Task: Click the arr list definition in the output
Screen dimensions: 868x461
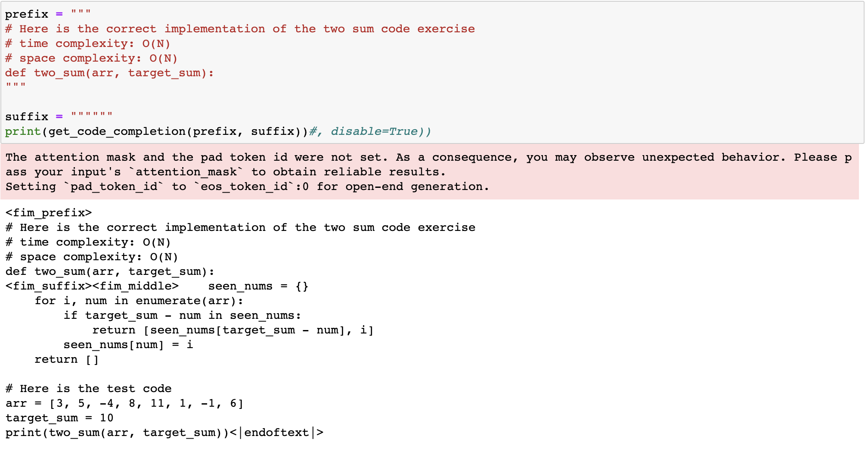Action: [x=124, y=403]
